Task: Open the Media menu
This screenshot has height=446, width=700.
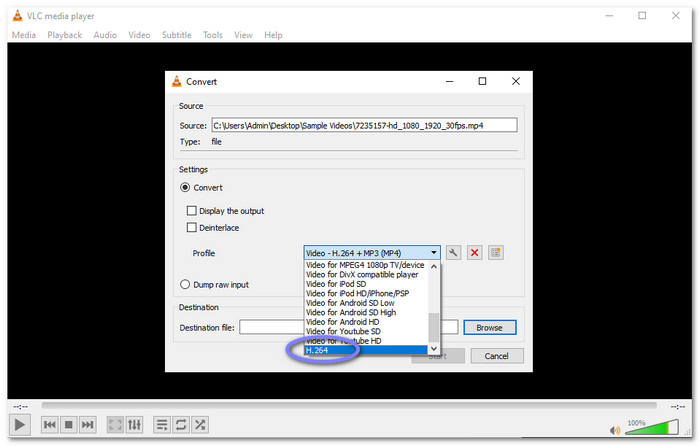Action: click(24, 35)
